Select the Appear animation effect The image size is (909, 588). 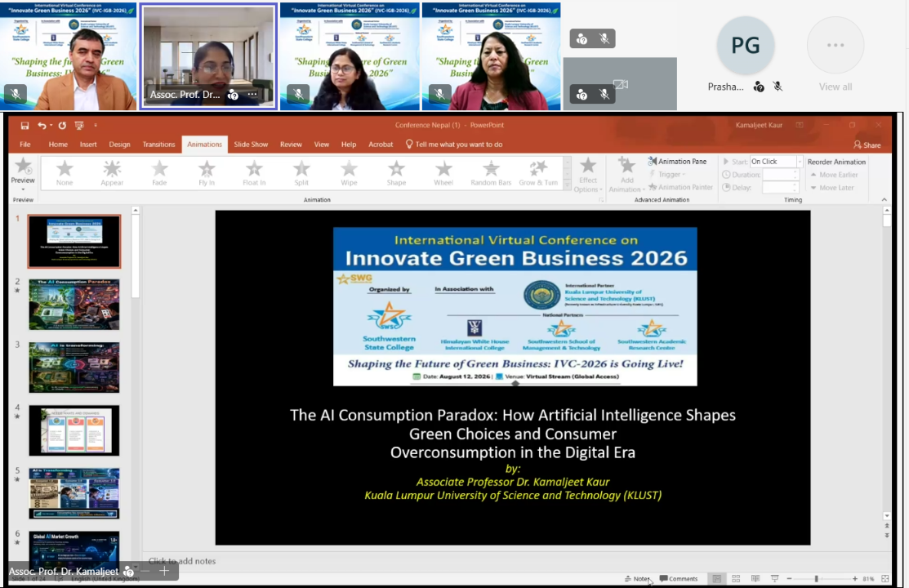coord(112,172)
